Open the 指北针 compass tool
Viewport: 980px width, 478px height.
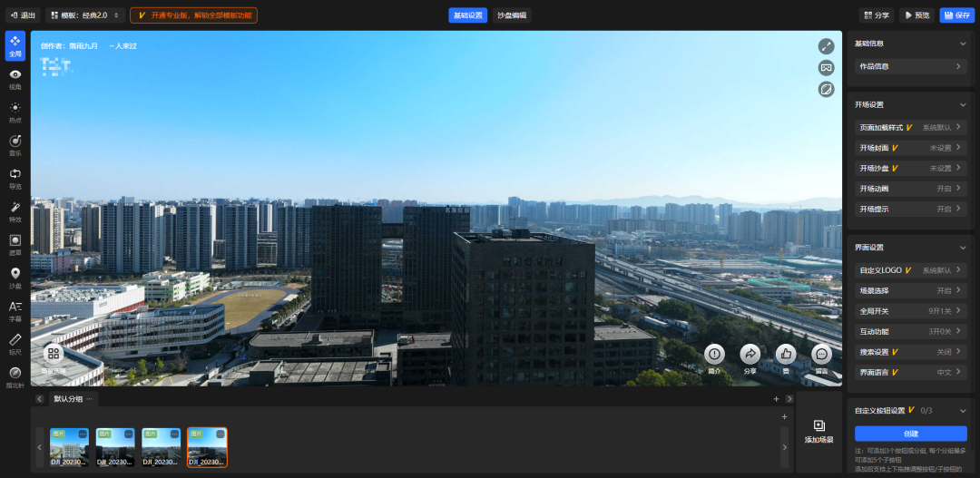(x=15, y=377)
